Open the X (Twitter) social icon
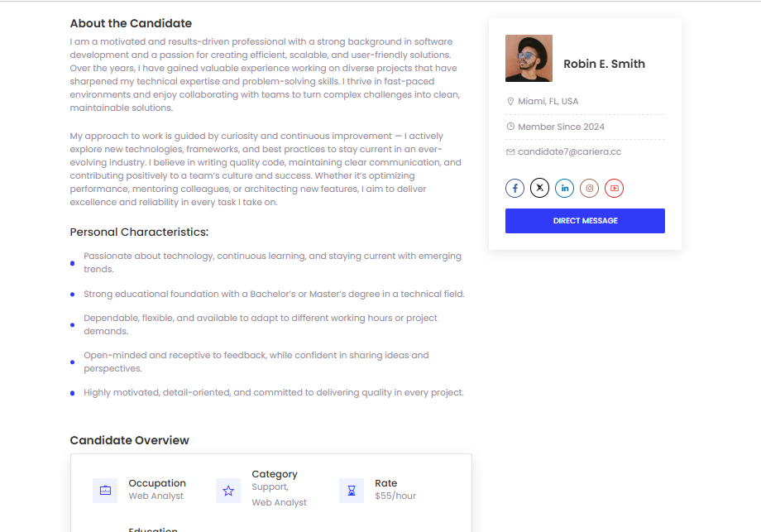The image size is (761, 532). (x=539, y=189)
